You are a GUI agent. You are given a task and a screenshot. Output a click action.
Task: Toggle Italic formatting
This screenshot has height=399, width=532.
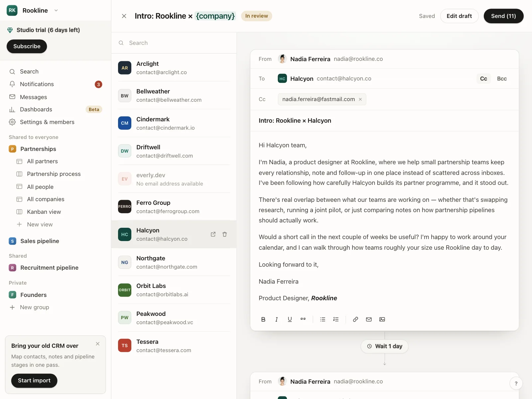tap(276, 319)
